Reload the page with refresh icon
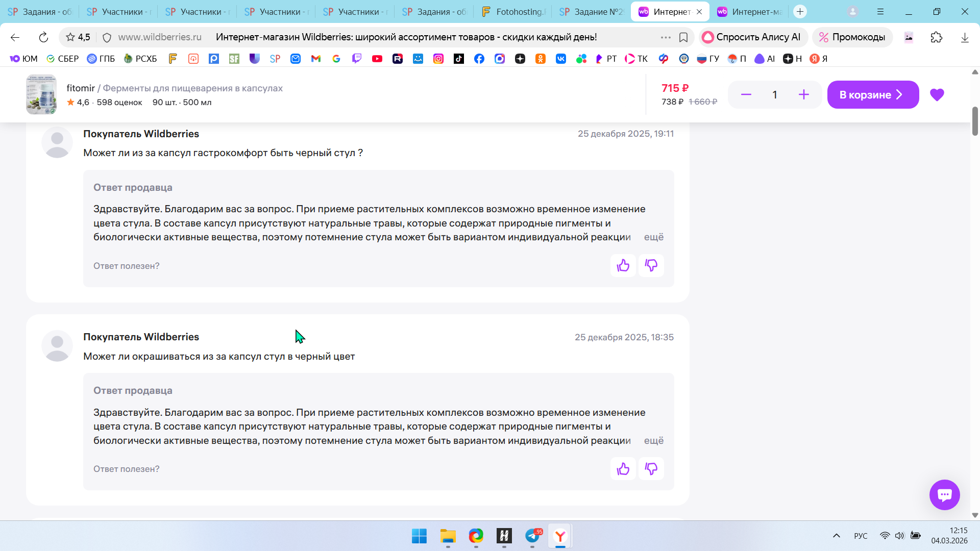The height and width of the screenshot is (551, 980). click(43, 37)
